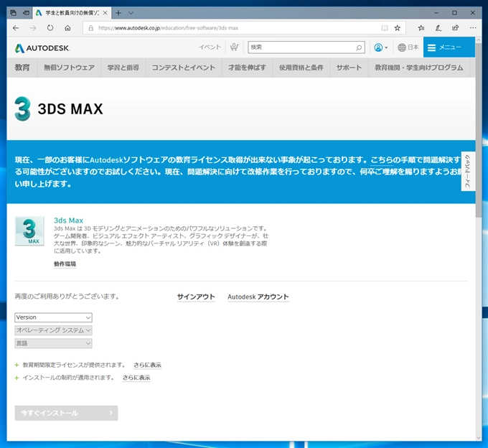
Task: Click the scrollbar down arrow
Action: click(479, 438)
